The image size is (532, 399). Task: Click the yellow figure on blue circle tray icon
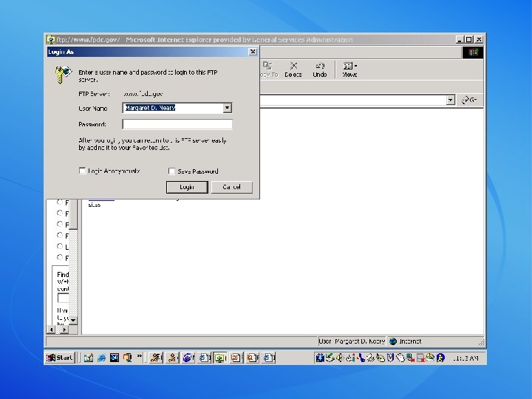pyautogui.click(x=440, y=358)
